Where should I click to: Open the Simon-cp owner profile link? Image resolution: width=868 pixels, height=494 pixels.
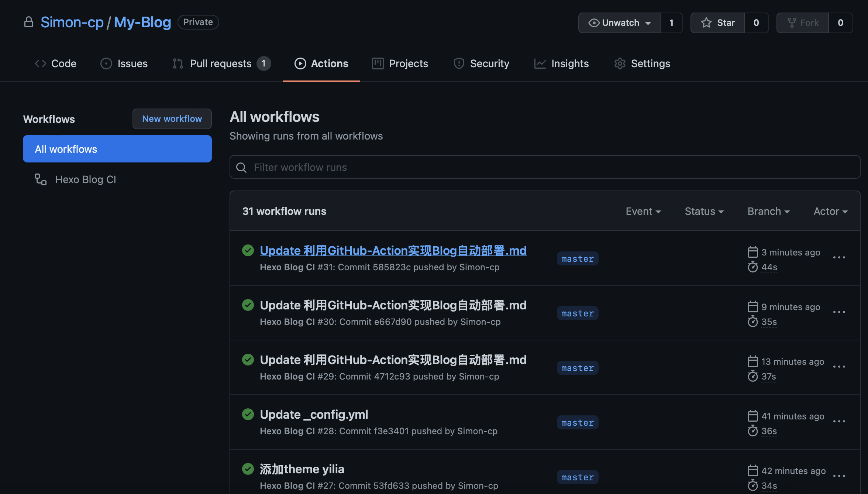[x=72, y=22]
